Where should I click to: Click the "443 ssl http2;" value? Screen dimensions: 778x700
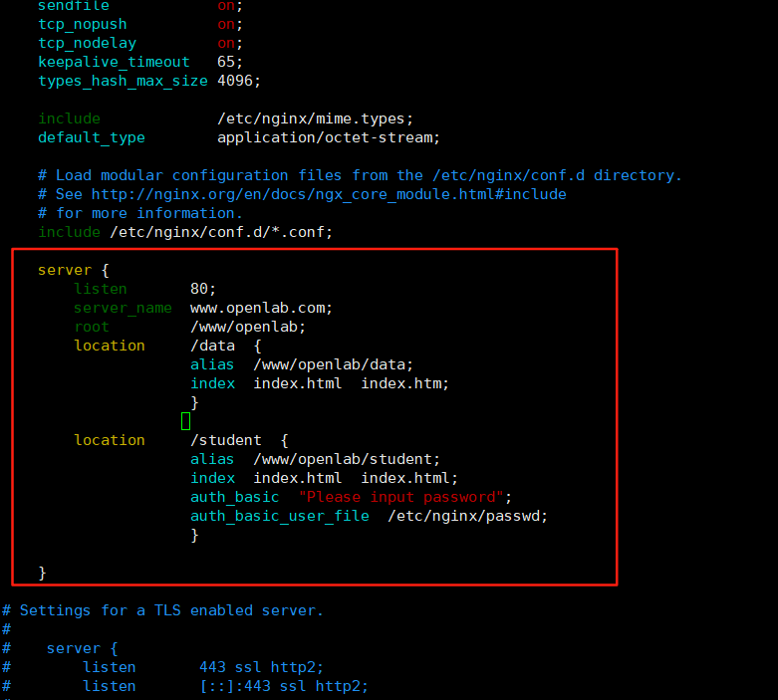(261, 667)
